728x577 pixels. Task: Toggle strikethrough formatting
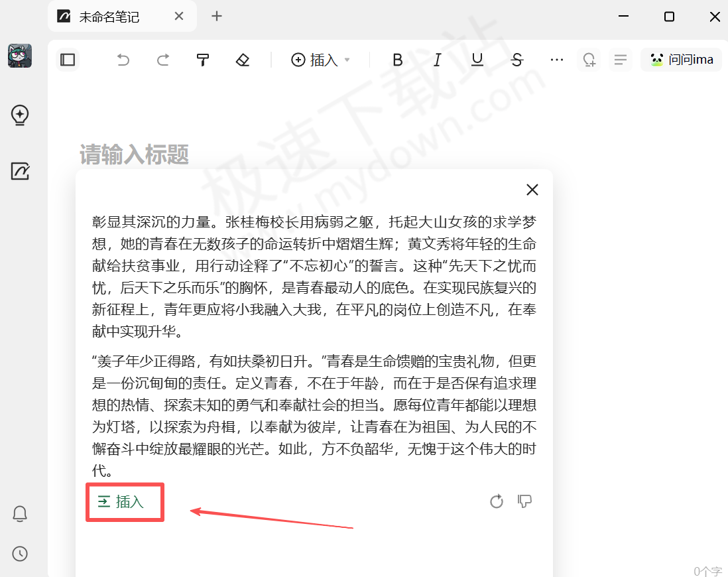517,60
